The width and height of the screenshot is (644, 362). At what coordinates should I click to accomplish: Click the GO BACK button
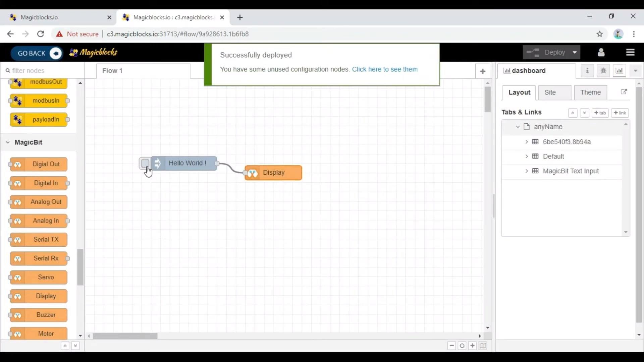pyautogui.click(x=37, y=53)
